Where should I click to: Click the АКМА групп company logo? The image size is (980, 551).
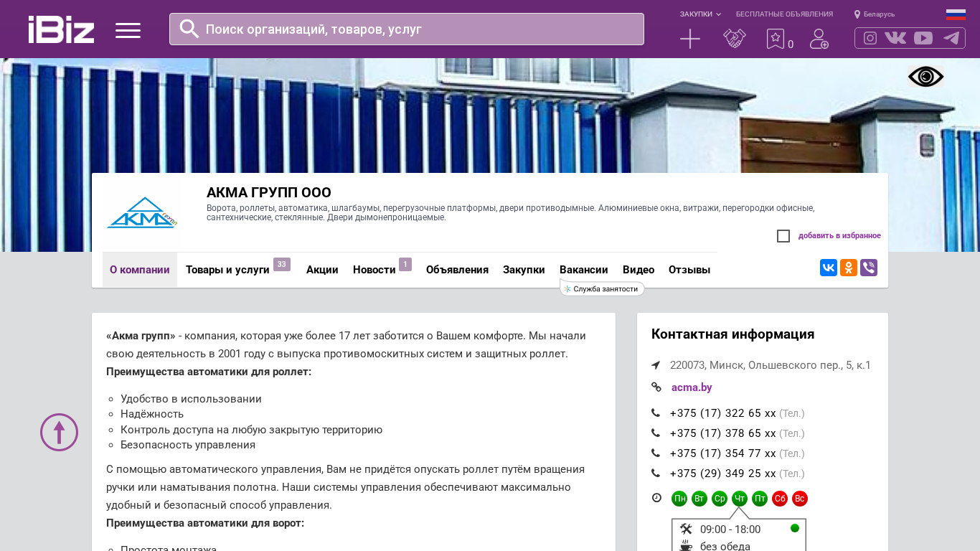pyautogui.click(x=142, y=213)
